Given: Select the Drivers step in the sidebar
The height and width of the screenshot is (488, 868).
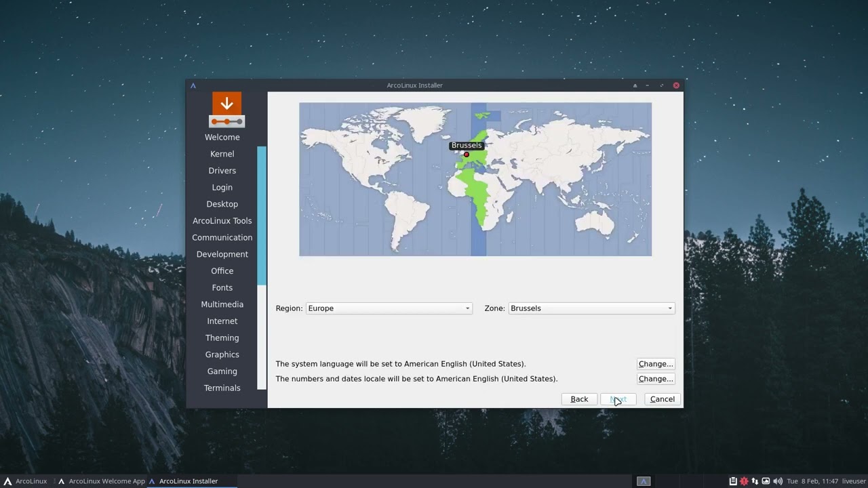Looking at the screenshot, I should [x=222, y=171].
